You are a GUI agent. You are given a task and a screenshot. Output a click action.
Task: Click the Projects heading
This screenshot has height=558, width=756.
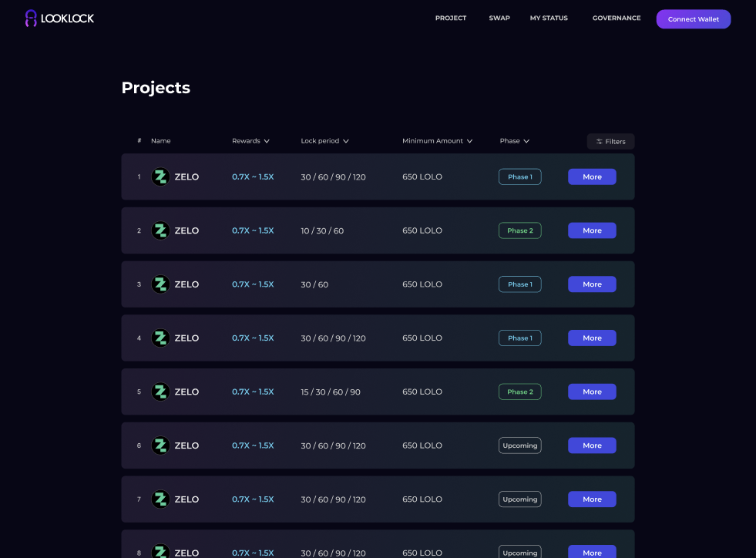[x=156, y=88]
